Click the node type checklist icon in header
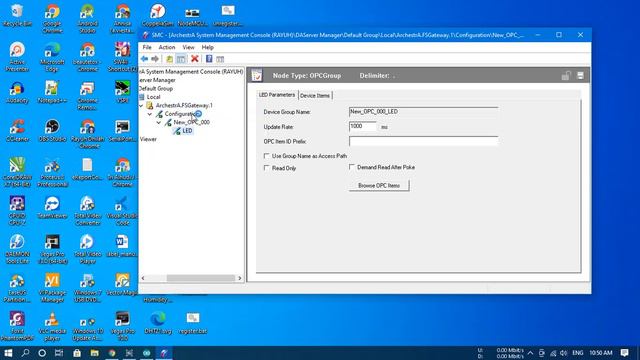The image size is (640, 360). tap(257, 76)
